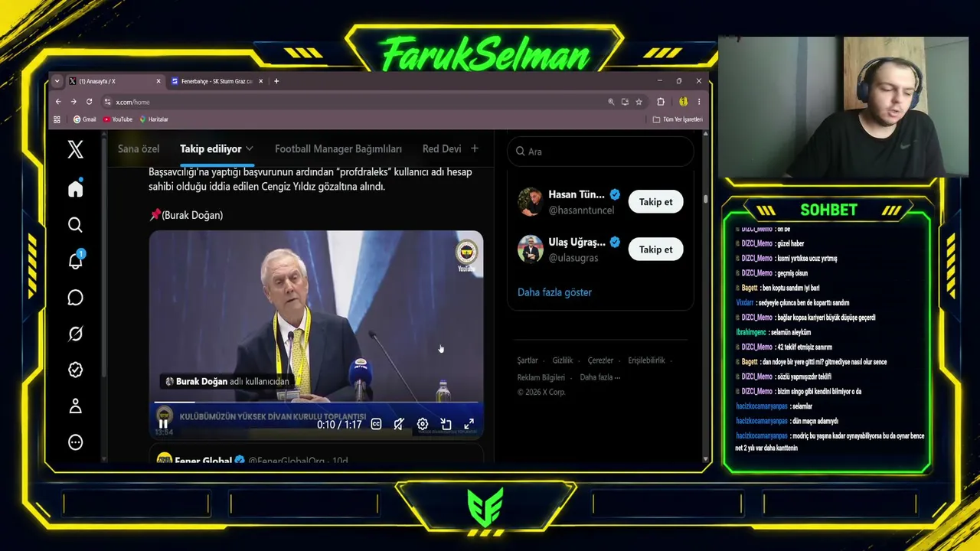The width and height of the screenshot is (980, 551).
Task: Open Ulaş Uğraş... profile avatar
Action: [x=530, y=249]
